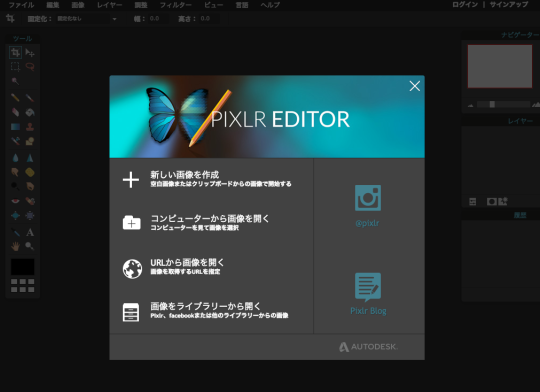The height and width of the screenshot is (392, 540).
Task: Select the Pinch tool
Action: pos(30,215)
